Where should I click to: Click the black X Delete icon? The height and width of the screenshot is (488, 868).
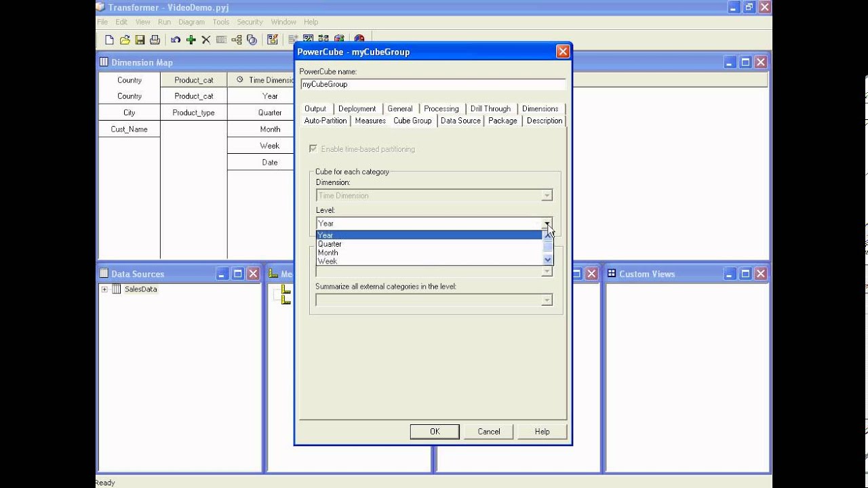(x=206, y=40)
